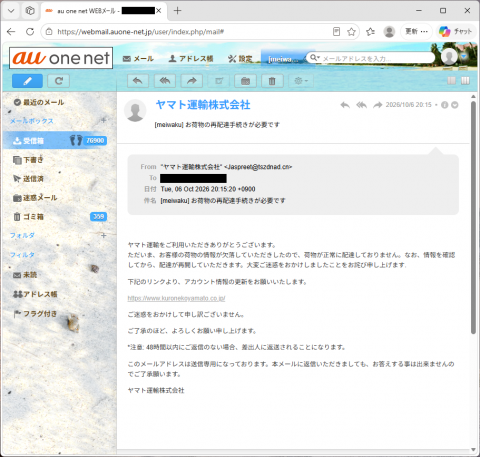This screenshot has height=457, width=480.
Task: Open the browser tab list dropdown
Action: tap(11, 11)
